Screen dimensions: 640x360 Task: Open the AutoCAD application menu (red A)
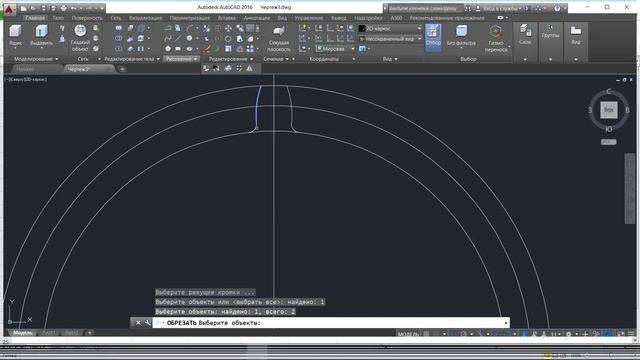9,9
